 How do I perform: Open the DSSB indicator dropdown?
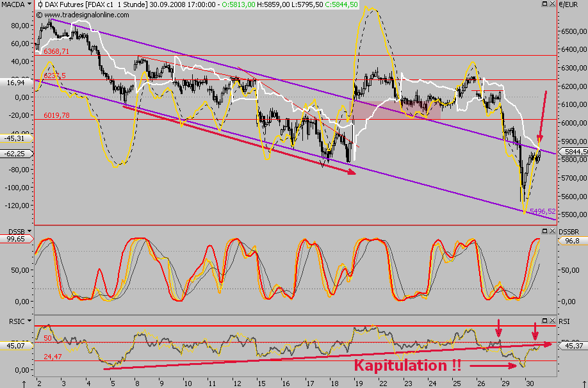[29, 231]
